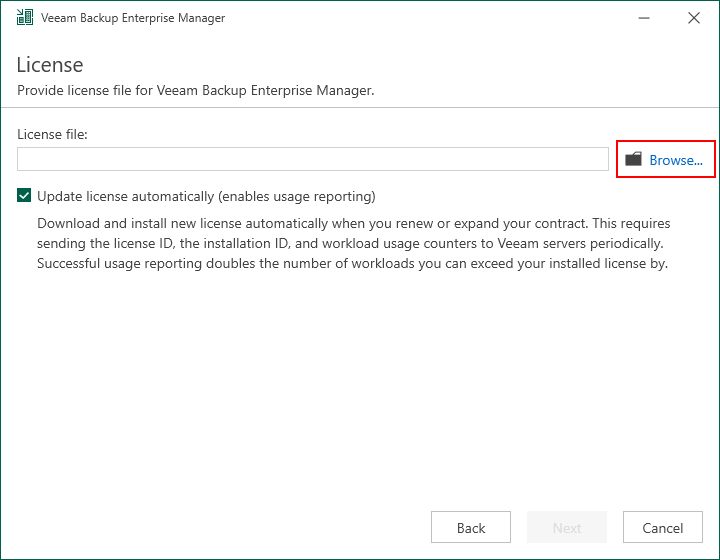The height and width of the screenshot is (560, 720).
Task: Click the Veeam Backup Enterprise Manager app icon
Action: coord(25,17)
